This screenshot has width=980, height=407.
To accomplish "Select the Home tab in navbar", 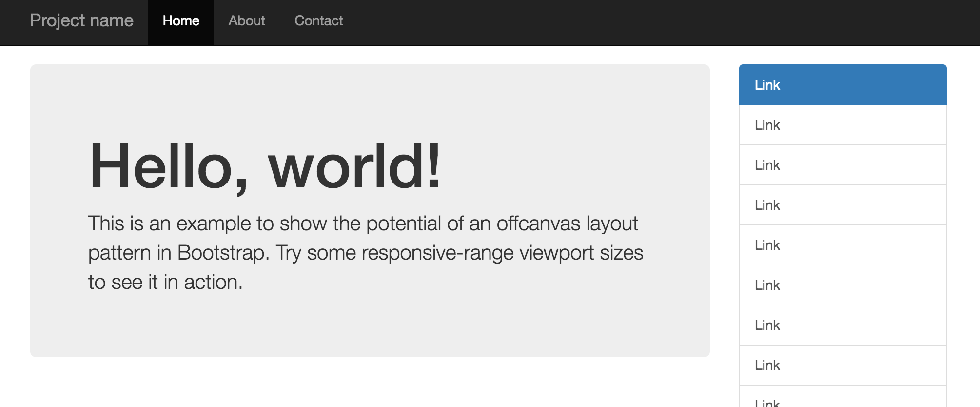I will [181, 22].
